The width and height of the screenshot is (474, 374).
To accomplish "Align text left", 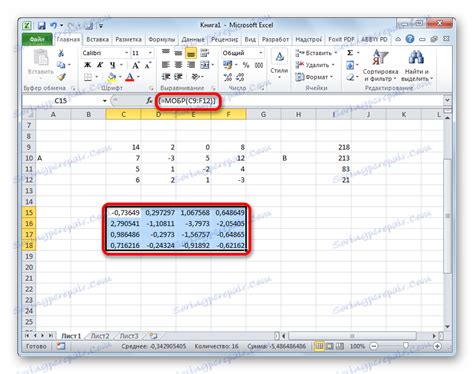I will (x=166, y=65).
